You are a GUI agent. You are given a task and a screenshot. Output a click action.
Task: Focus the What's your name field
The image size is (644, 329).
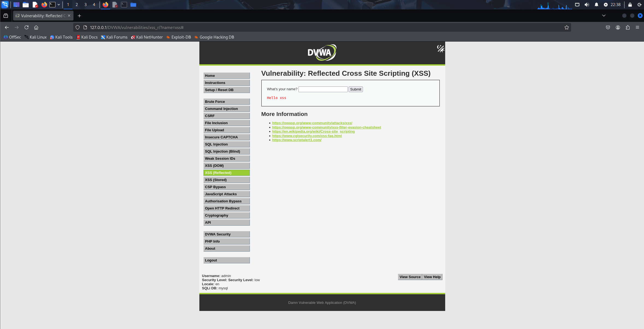point(323,89)
